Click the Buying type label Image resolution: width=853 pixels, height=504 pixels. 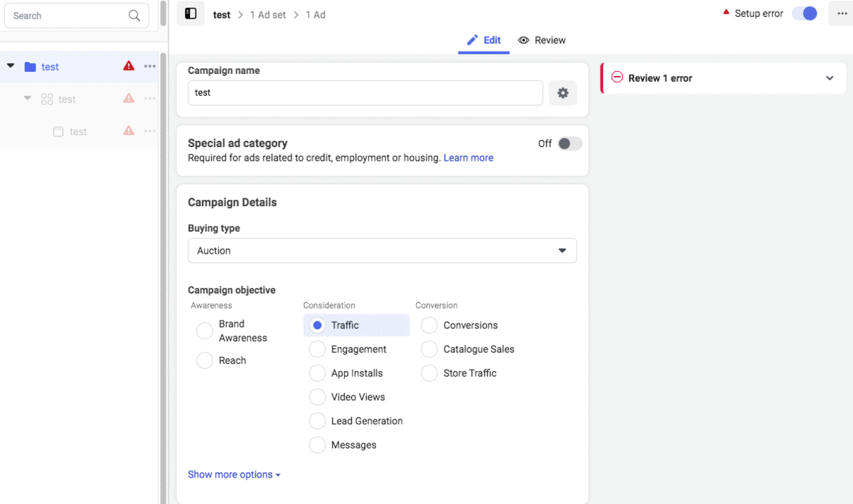214,228
